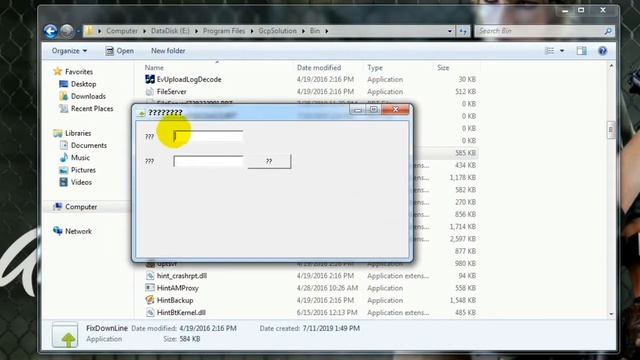Close the ???????? dialog window
640x360 pixels.
[x=395, y=109]
